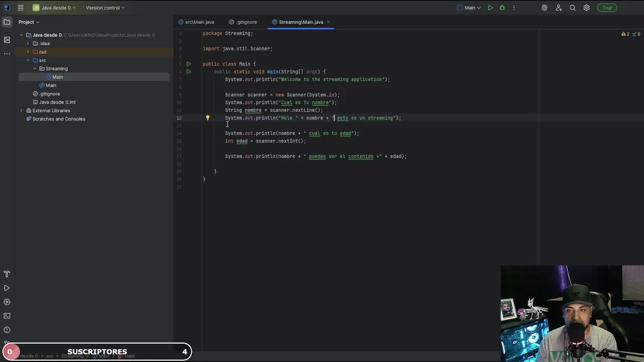Click the import java.util.Scanner line
Viewport: 644px width, 362px height.
click(x=237, y=49)
